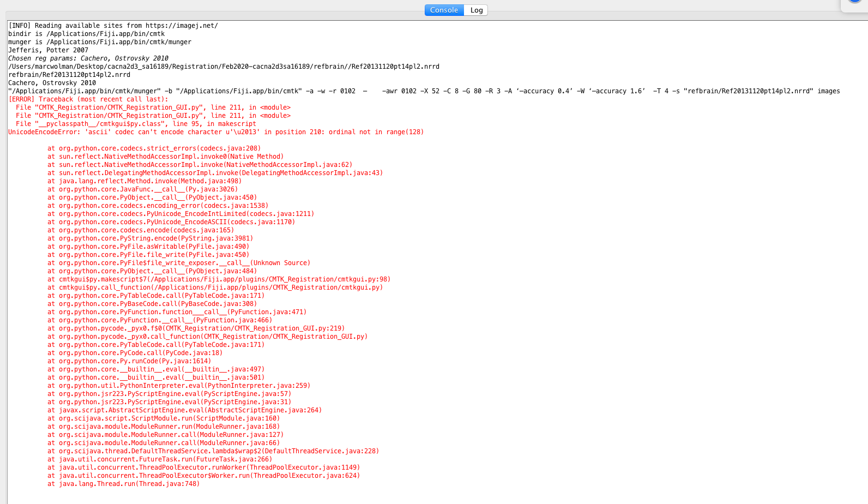Switch to the Console tab
The height and width of the screenshot is (504, 868).
(444, 10)
